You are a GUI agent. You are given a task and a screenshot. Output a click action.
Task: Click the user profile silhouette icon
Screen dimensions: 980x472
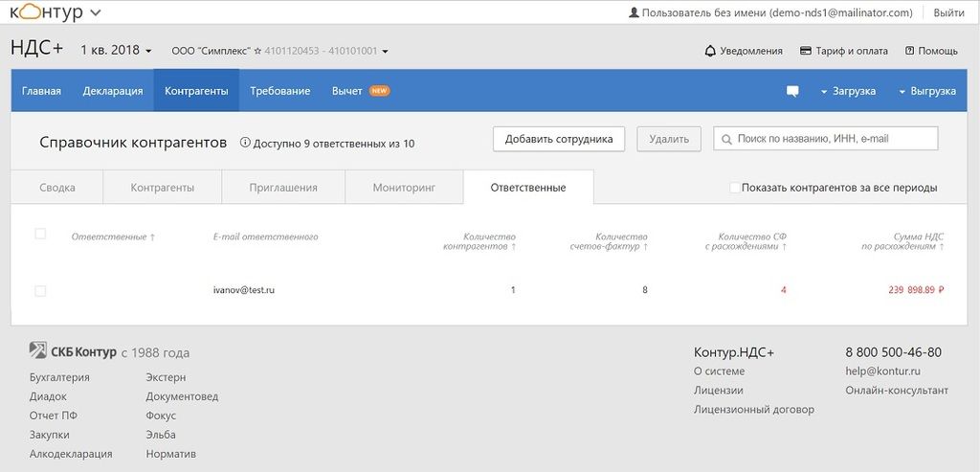635,12
